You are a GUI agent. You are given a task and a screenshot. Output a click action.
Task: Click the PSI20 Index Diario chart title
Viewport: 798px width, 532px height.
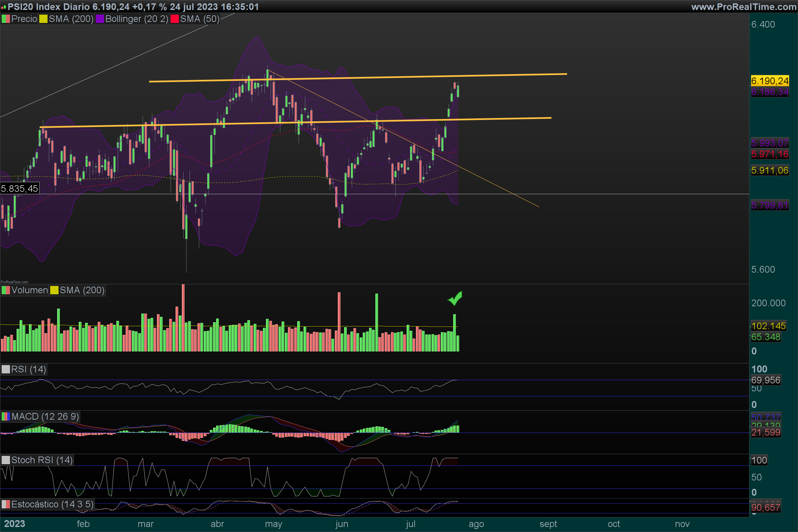pyautogui.click(x=49, y=7)
